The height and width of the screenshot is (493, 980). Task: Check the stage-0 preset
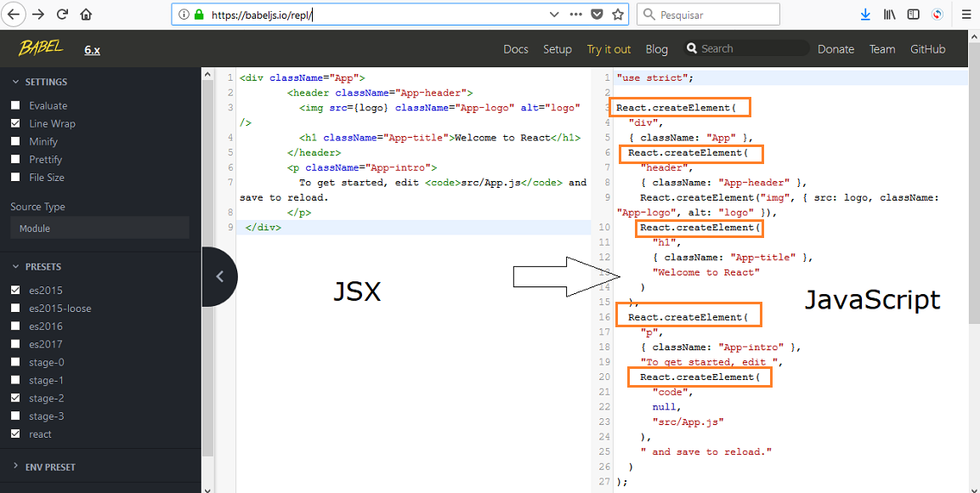(15, 362)
